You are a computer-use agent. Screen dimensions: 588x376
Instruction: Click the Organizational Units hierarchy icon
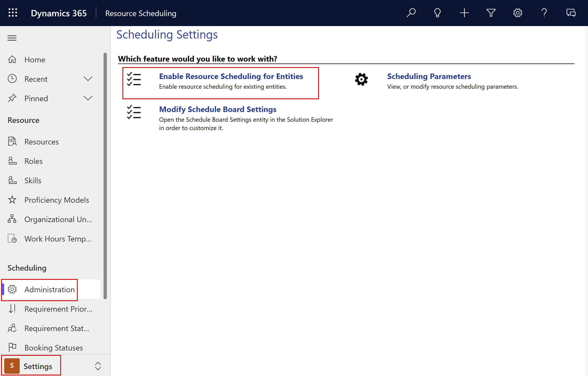pos(12,219)
